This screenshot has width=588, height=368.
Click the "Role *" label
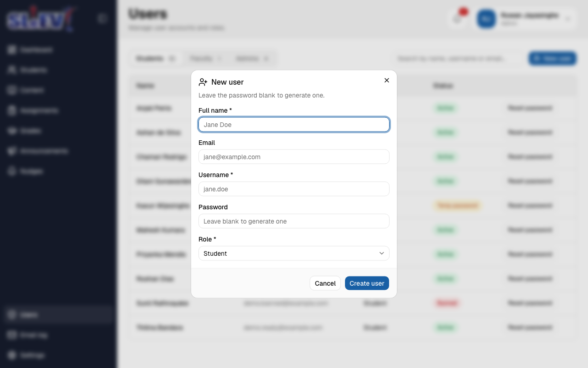[x=207, y=239]
